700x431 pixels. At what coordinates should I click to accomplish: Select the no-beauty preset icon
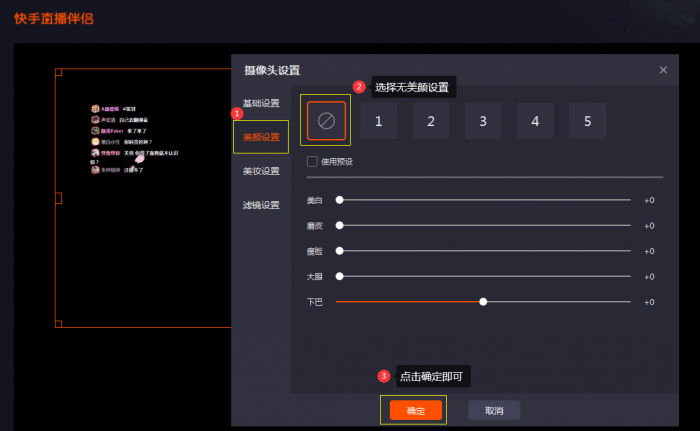tap(326, 121)
